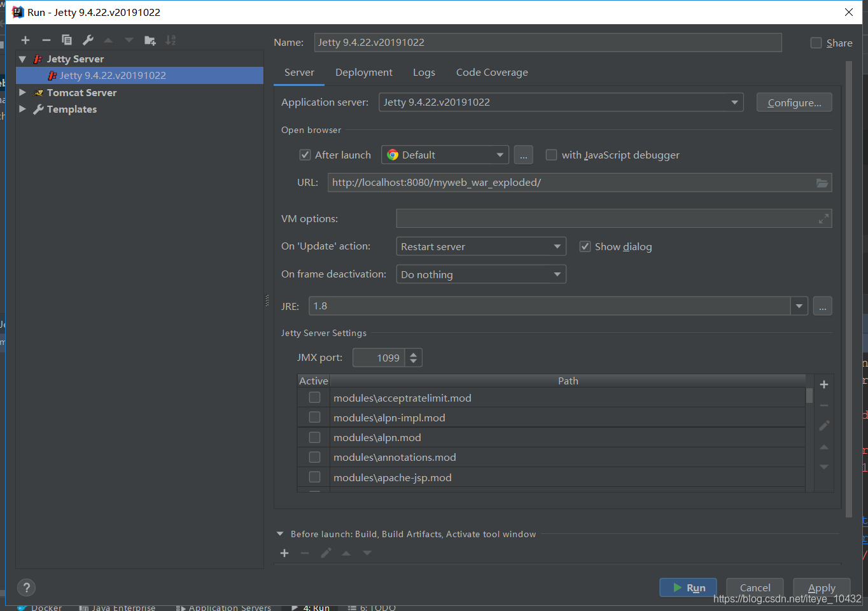This screenshot has width=868, height=611.
Task: Move Before launch task up
Action: pyautogui.click(x=346, y=553)
